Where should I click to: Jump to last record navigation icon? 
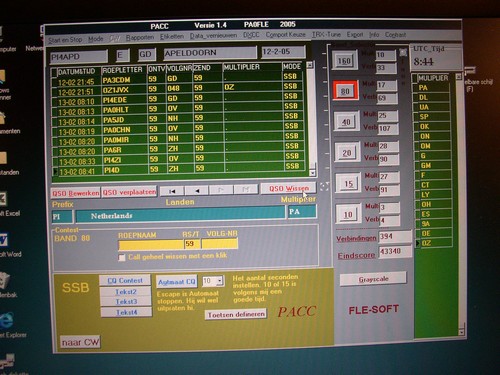point(246,189)
